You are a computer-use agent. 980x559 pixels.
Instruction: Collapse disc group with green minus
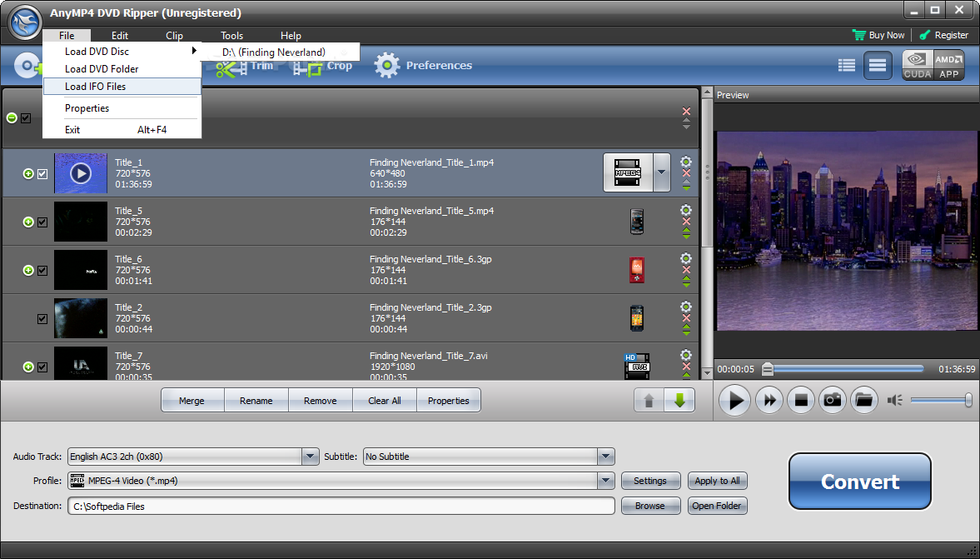pyautogui.click(x=12, y=117)
